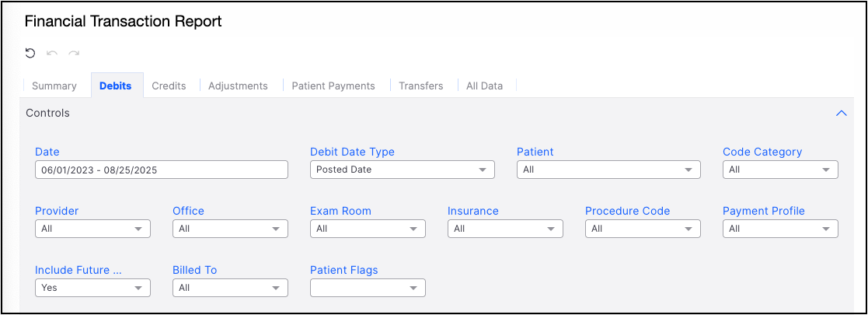Click the undo arrow icon

(x=52, y=53)
